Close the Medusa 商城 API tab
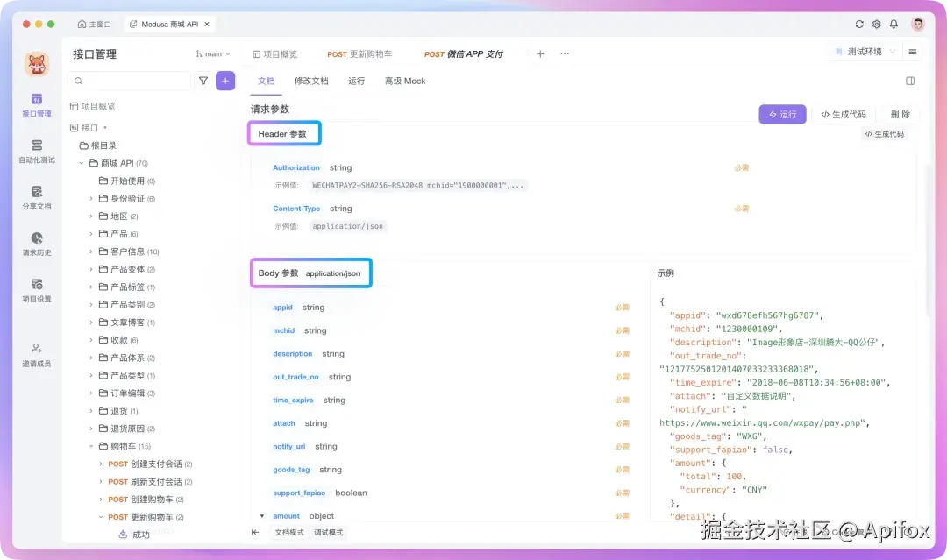 click(x=207, y=25)
